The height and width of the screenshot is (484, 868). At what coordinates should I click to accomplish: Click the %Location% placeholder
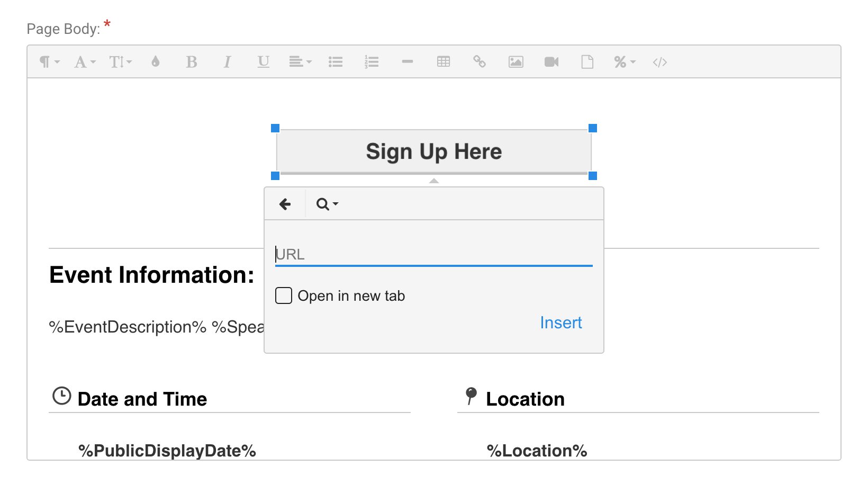click(537, 451)
